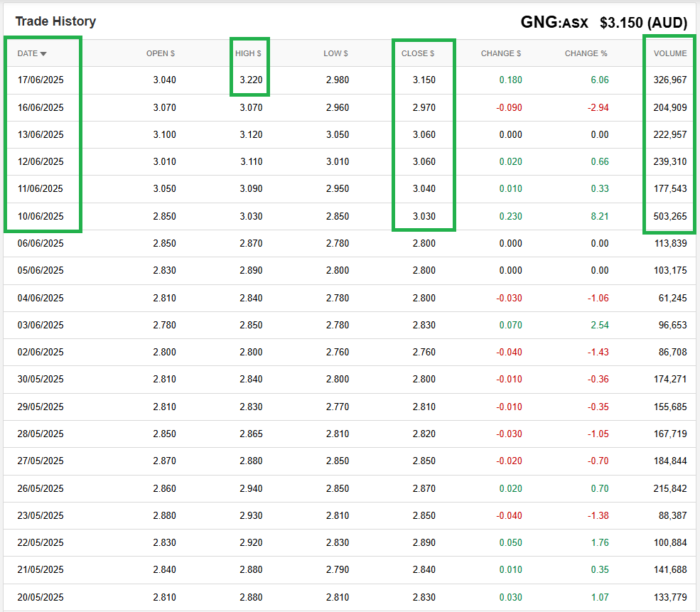Sort table by HIGH $ column

click(249, 53)
